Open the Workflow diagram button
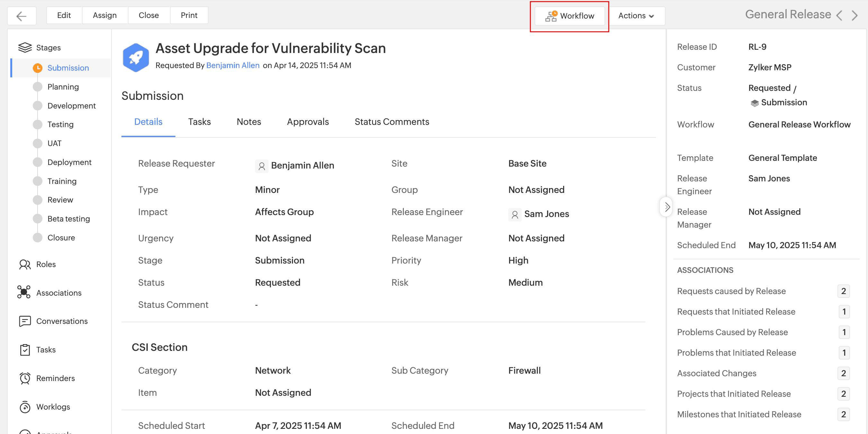Image resolution: width=868 pixels, height=434 pixels. click(x=570, y=16)
